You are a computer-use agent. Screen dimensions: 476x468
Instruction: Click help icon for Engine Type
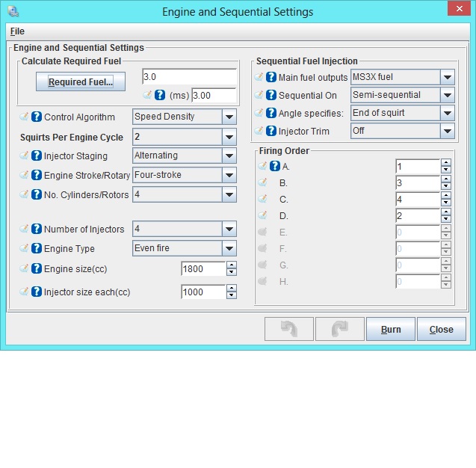pyautogui.click(x=37, y=248)
